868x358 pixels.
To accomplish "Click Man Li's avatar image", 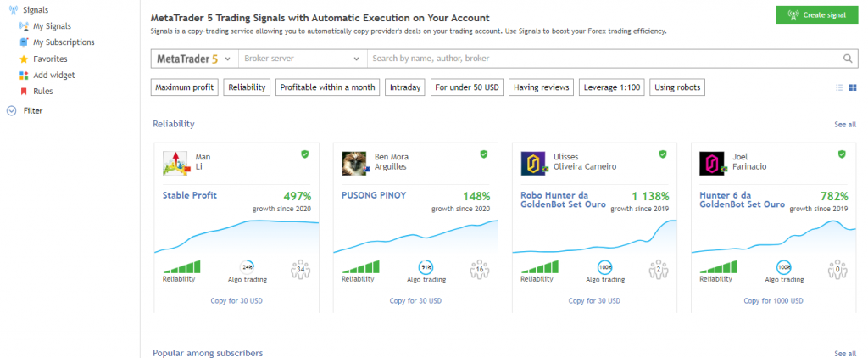I will click(x=176, y=164).
